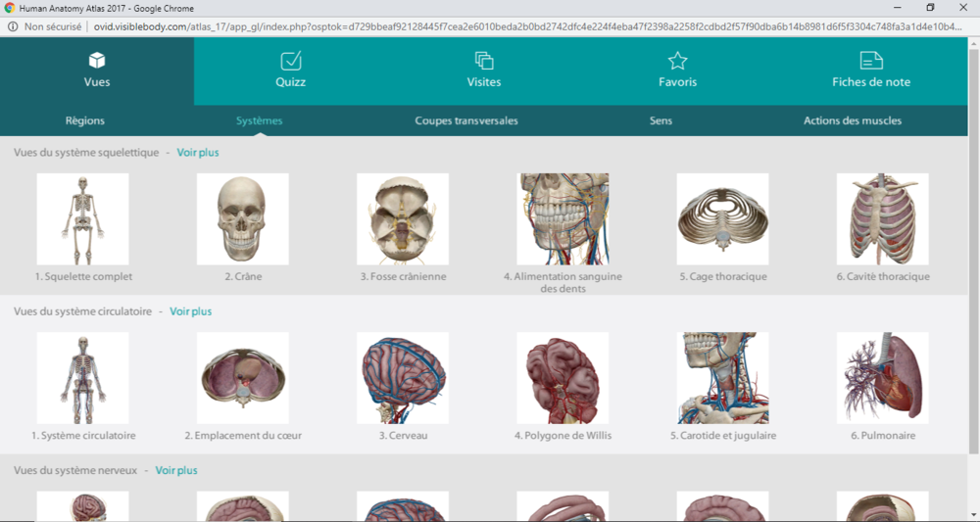This screenshot has width=980, height=522.
Task: Open the Sens tab
Action: [x=661, y=120]
